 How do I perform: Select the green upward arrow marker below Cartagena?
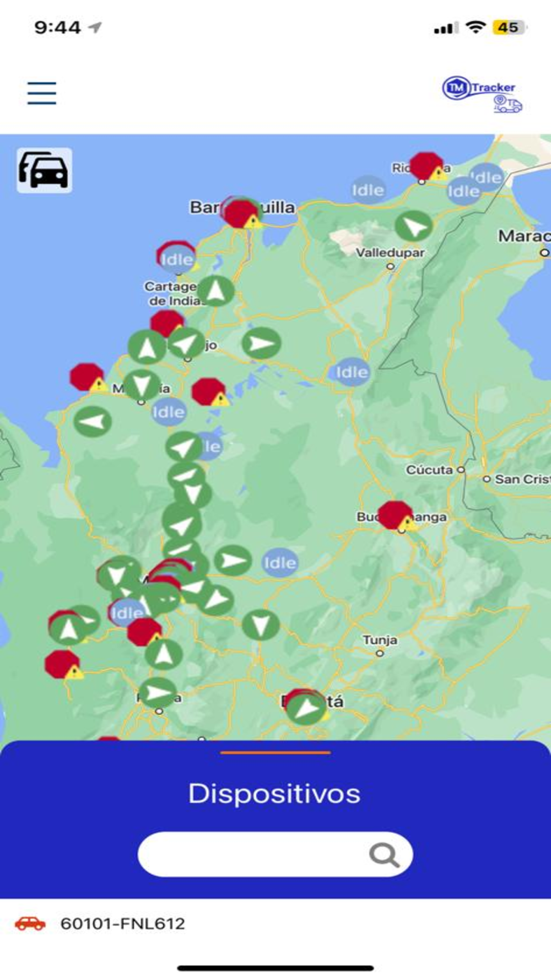click(x=215, y=290)
